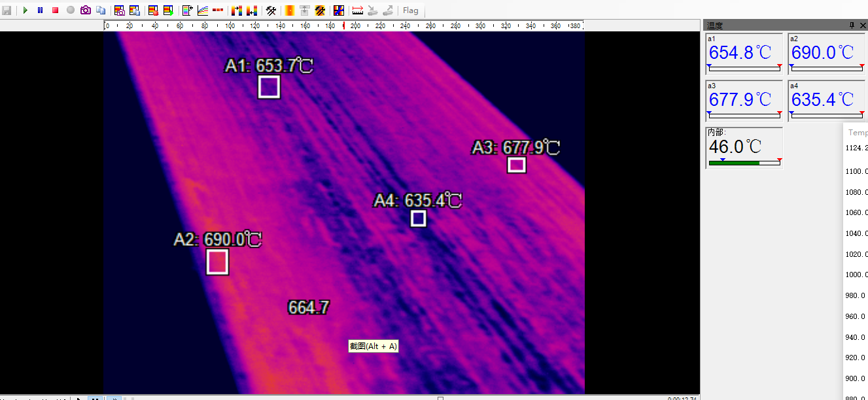
Task: Click the grayed-out upward arrow icon
Action: pyautogui.click(x=305, y=10)
